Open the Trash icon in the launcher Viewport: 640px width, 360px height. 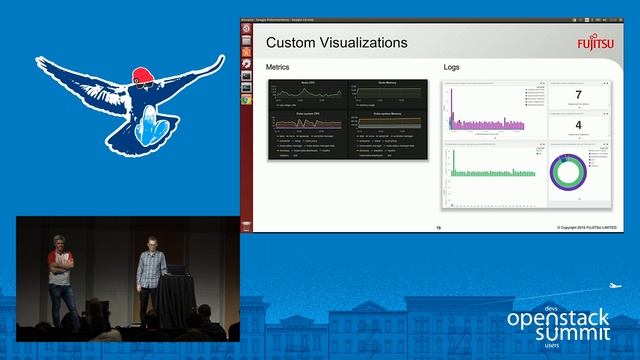click(x=246, y=226)
